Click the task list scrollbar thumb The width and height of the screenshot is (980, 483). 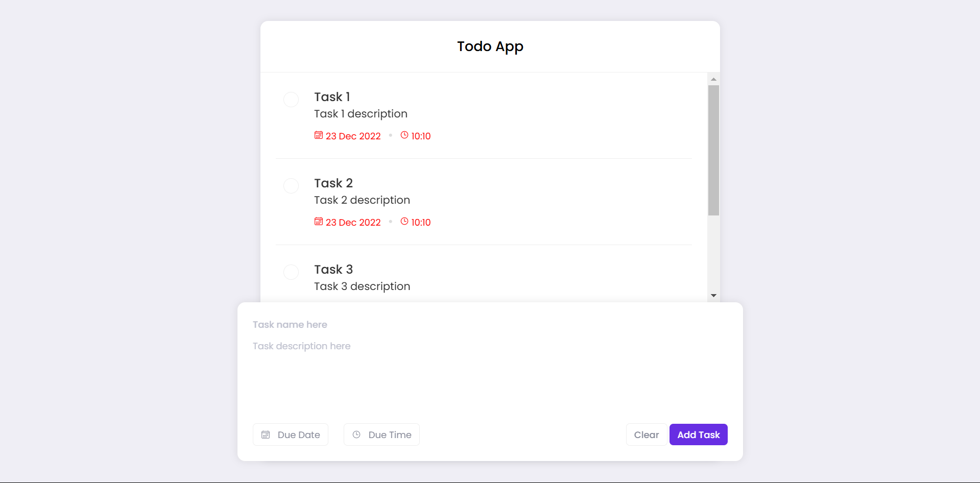pyautogui.click(x=713, y=151)
